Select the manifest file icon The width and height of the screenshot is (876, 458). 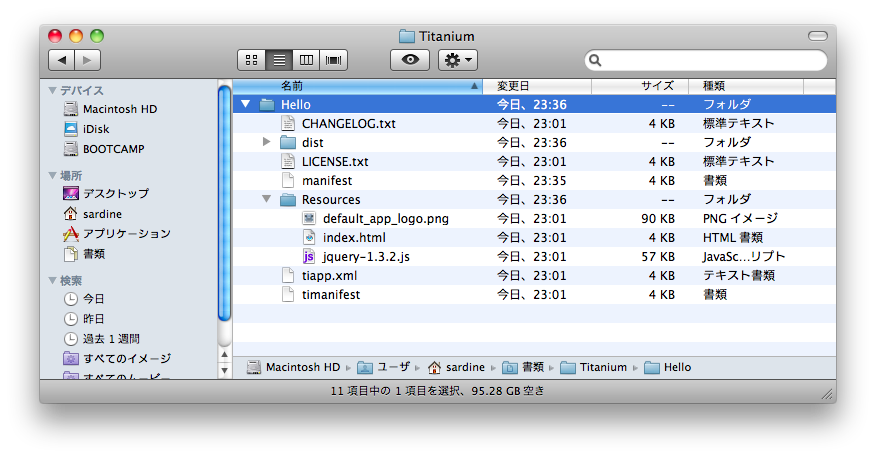[288, 180]
